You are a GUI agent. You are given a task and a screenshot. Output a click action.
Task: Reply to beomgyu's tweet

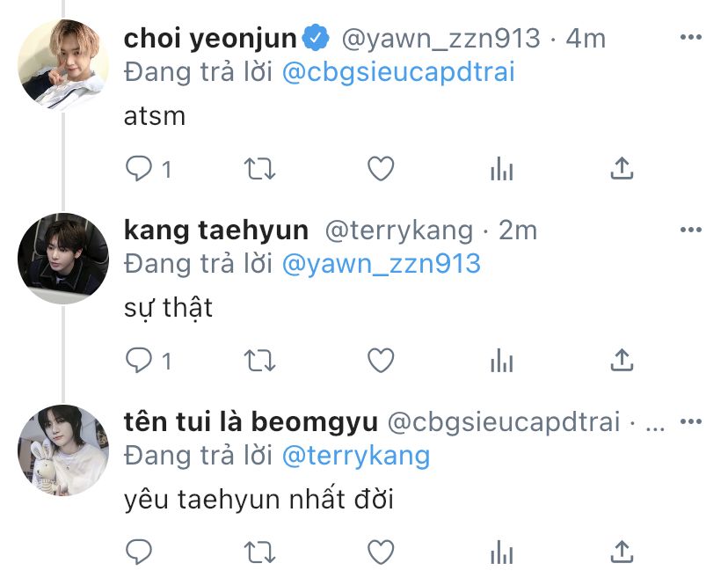(x=139, y=552)
